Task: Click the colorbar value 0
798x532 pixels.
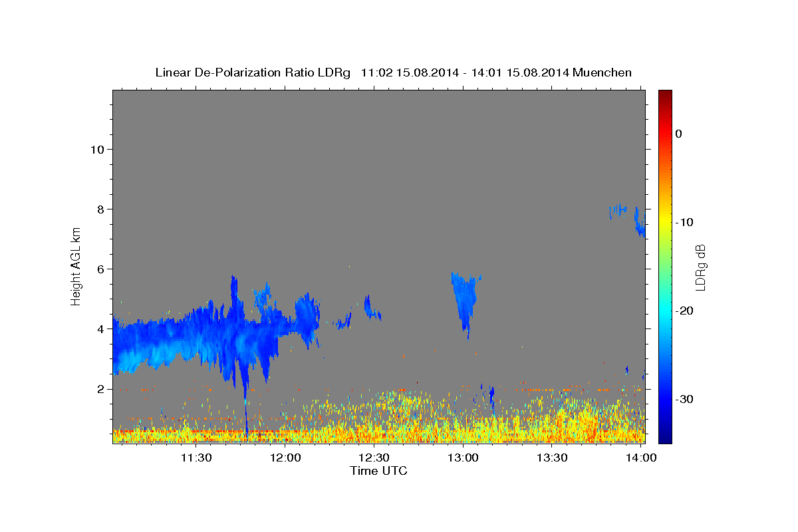Action: pos(678,134)
